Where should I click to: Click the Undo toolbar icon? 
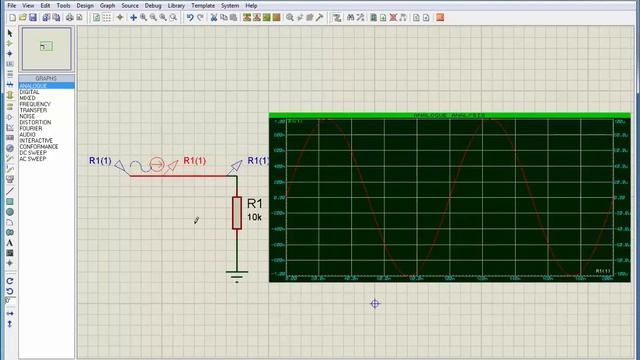190,18
